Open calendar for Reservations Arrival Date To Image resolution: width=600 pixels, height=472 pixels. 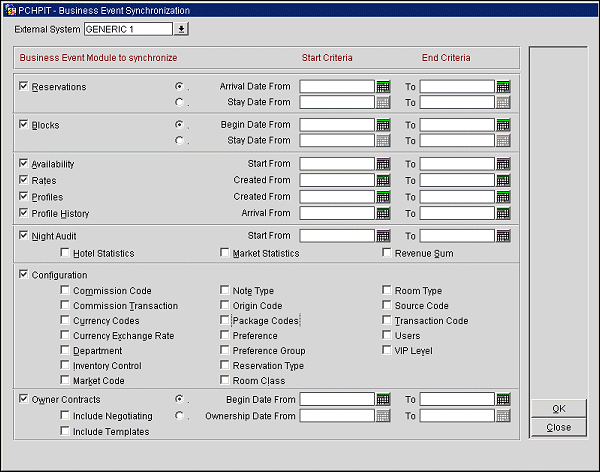[503, 87]
